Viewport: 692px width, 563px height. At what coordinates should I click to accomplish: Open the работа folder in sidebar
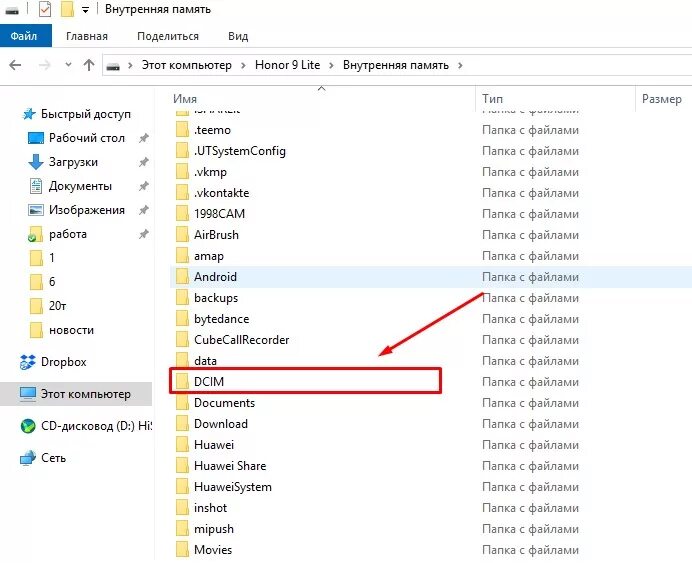[x=57, y=234]
